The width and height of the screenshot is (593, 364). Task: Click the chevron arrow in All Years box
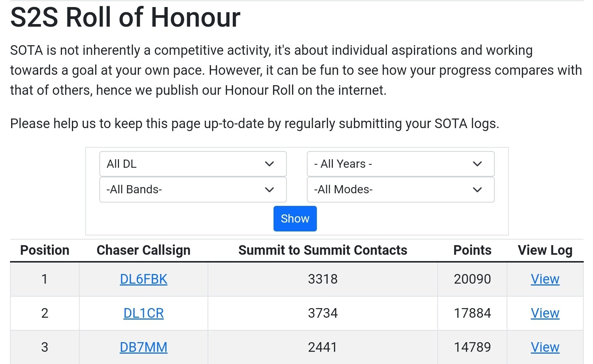(477, 164)
